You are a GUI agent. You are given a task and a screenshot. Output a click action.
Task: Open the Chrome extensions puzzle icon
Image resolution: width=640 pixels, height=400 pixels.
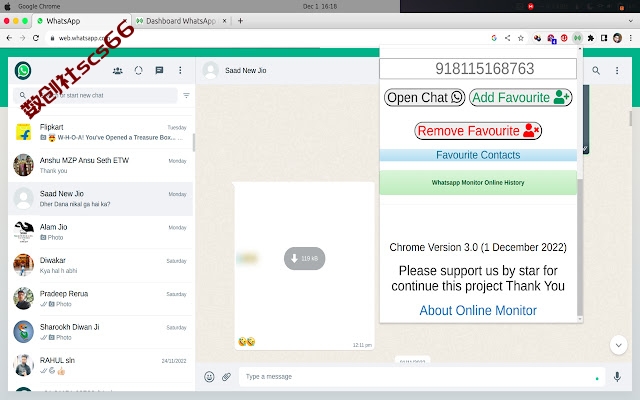click(591, 38)
